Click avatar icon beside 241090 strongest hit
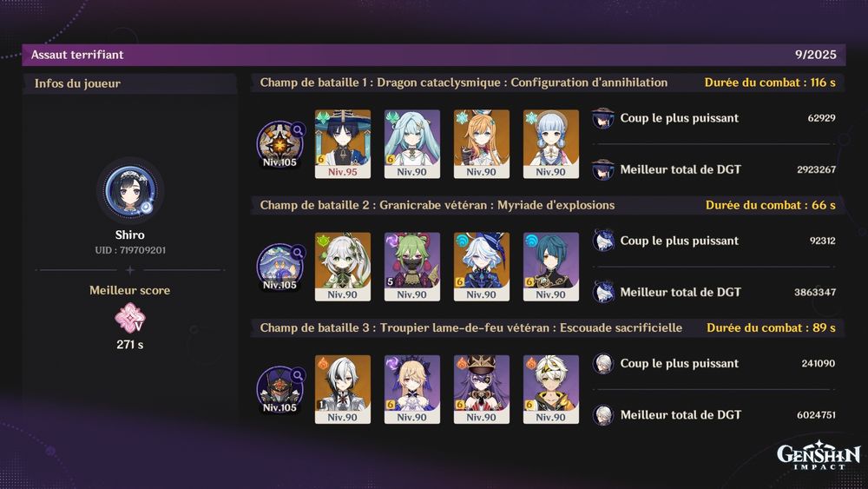This screenshot has height=489, width=868. coord(603,363)
